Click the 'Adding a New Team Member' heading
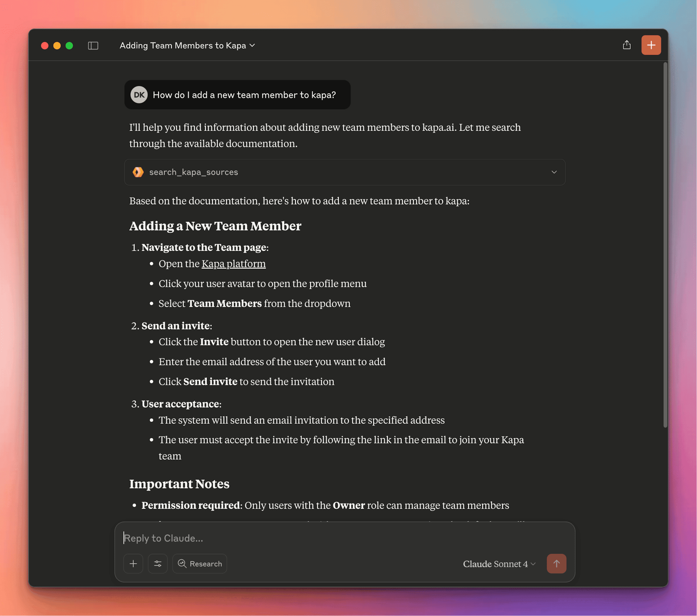 tap(215, 226)
